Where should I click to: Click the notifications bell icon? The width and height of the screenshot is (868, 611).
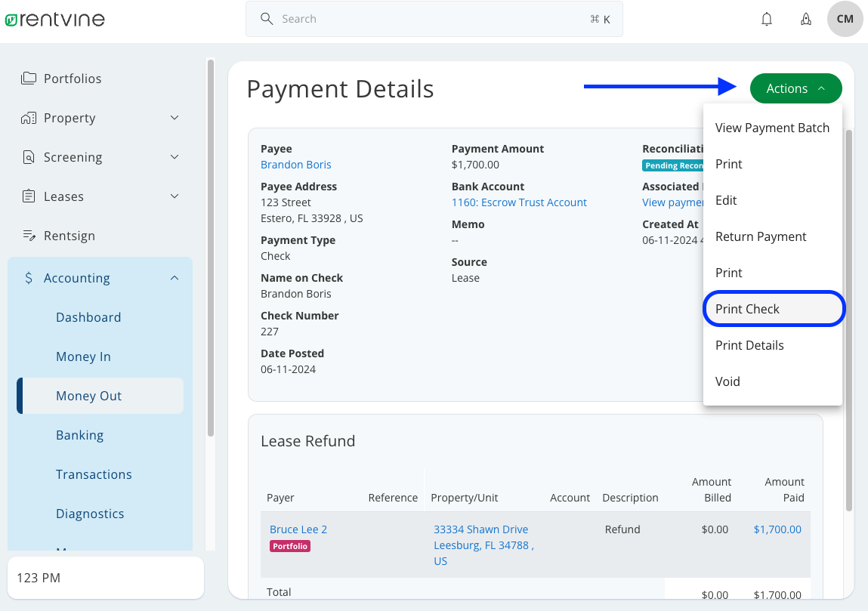point(767,19)
